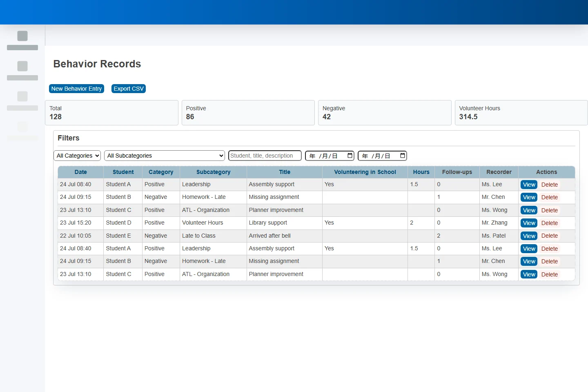Click the Arrived after bell title cell
Image resolution: width=588 pixels, height=392 pixels.
[285, 236]
